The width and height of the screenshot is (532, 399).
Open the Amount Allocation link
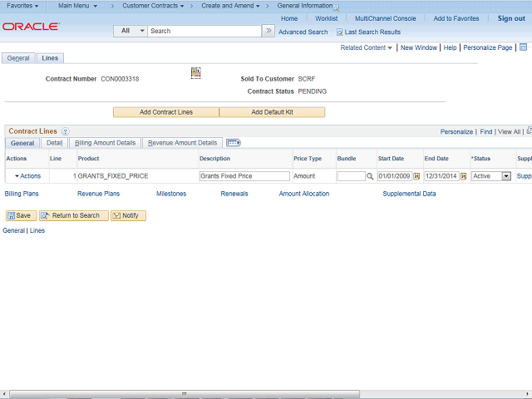click(x=304, y=194)
